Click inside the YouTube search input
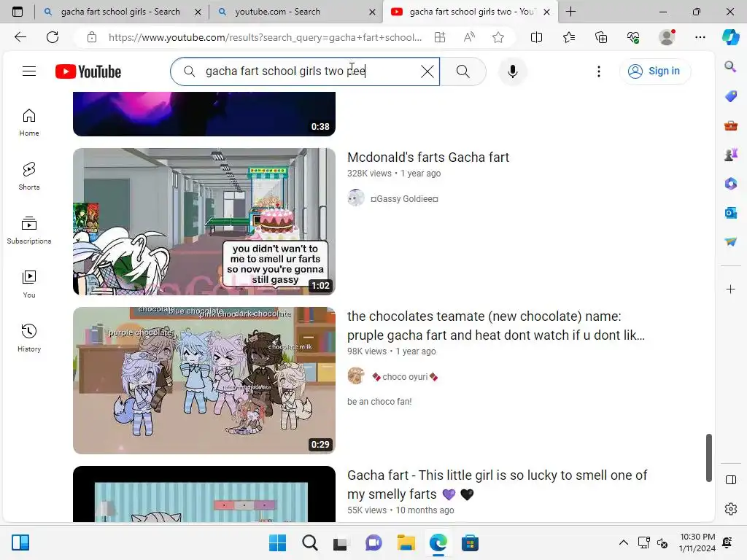 click(x=305, y=71)
